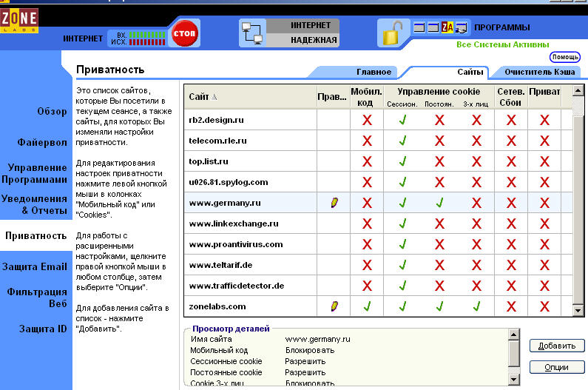Click the ИНТЕРНЕТ zone label
The height and width of the screenshot is (390, 588).
(311, 25)
